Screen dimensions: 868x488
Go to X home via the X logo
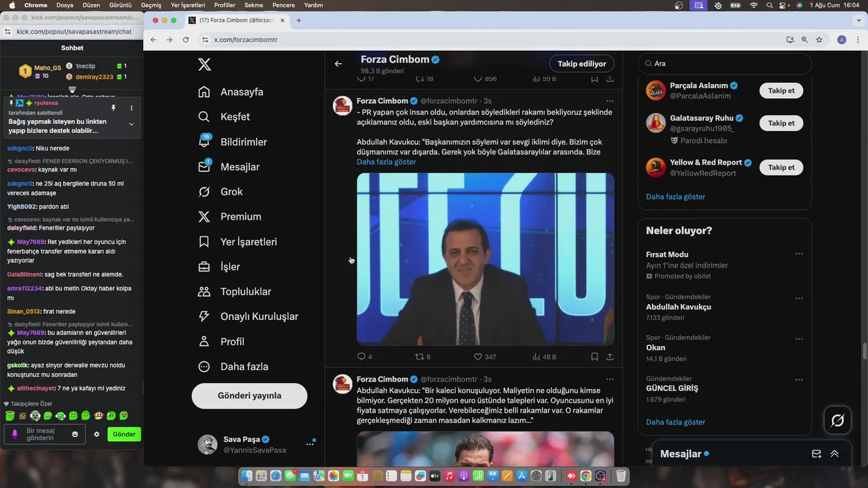tap(204, 64)
